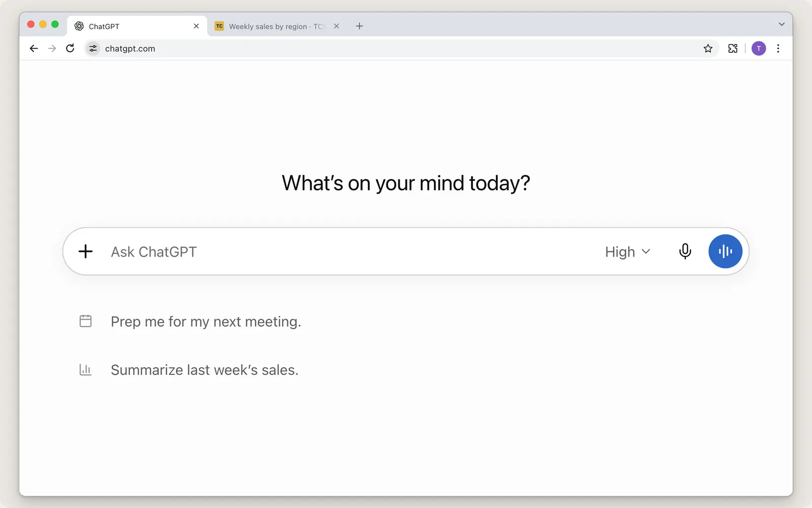Image resolution: width=812 pixels, height=508 pixels.
Task: Bookmark this page with the star icon
Action: click(x=708, y=49)
